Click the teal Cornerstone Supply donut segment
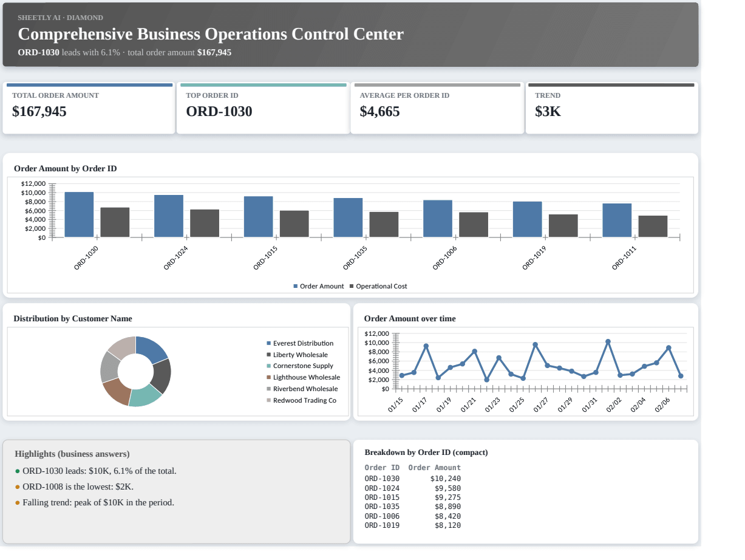This screenshot has height=560, width=745. [x=145, y=397]
